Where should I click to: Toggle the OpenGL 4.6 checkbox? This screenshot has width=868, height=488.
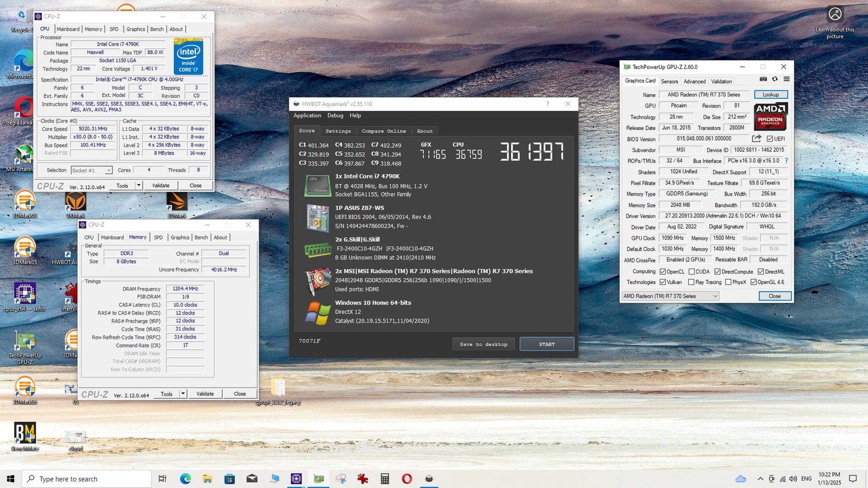[754, 282]
